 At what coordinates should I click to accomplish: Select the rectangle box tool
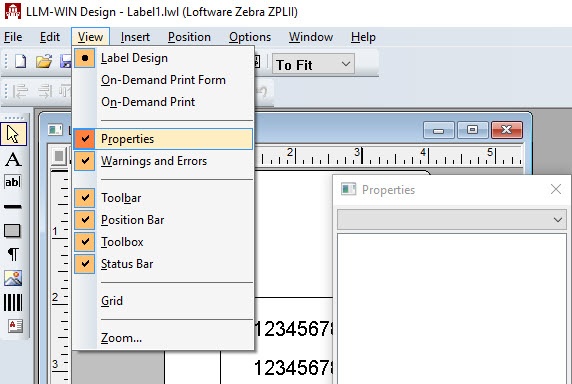[x=13, y=231]
